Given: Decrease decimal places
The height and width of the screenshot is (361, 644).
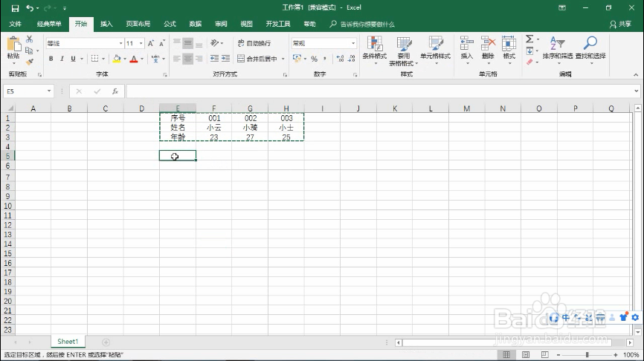Looking at the screenshot, I should point(352,59).
